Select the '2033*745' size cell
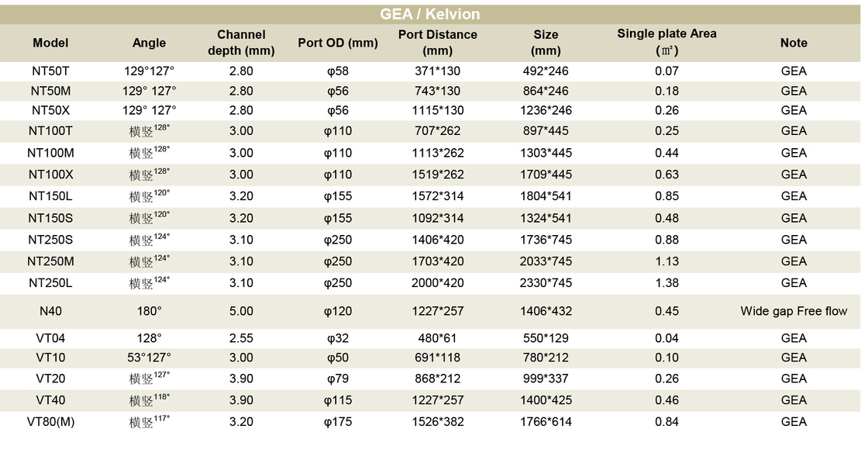 [x=546, y=261]
